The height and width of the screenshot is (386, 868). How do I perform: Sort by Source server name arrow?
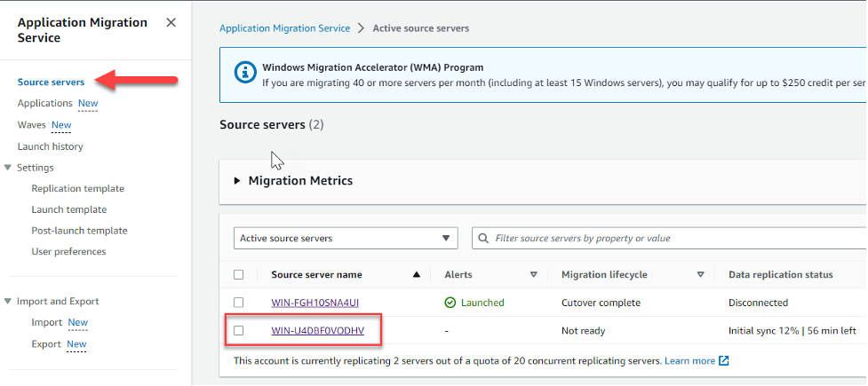point(417,275)
